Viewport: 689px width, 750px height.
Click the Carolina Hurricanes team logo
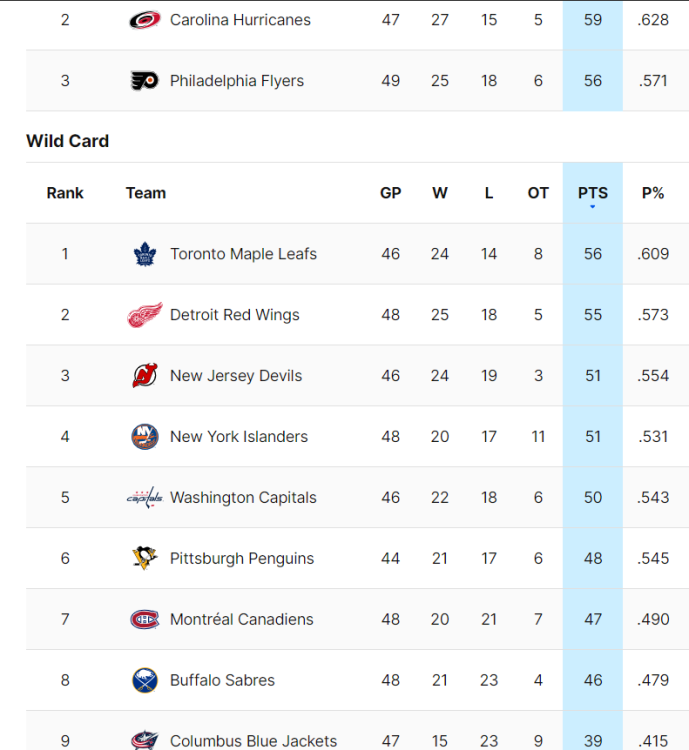pyautogui.click(x=145, y=20)
